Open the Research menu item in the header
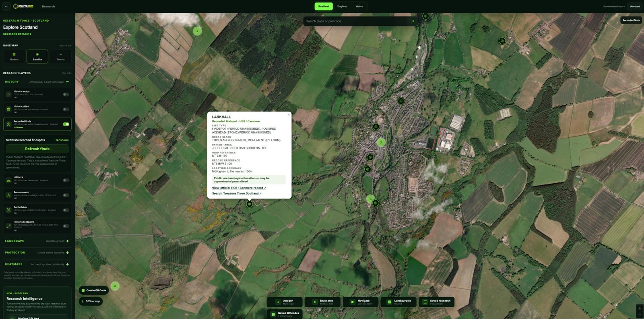Viewport: 644px width, 319px height. [48, 6]
